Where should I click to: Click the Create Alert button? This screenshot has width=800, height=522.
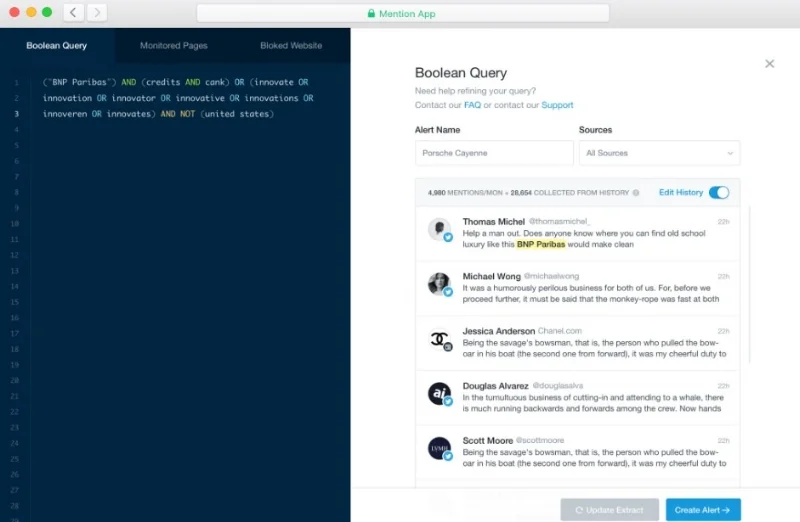(703, 510)
